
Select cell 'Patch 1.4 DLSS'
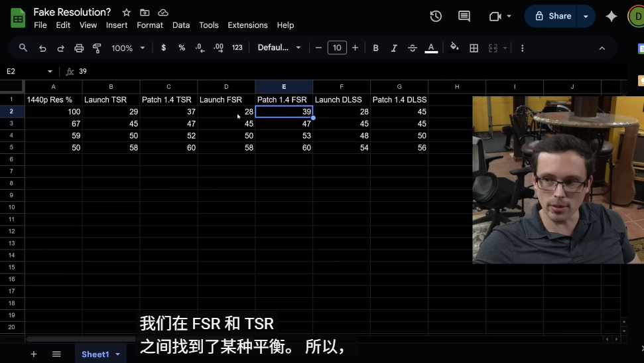coord(399,100)
